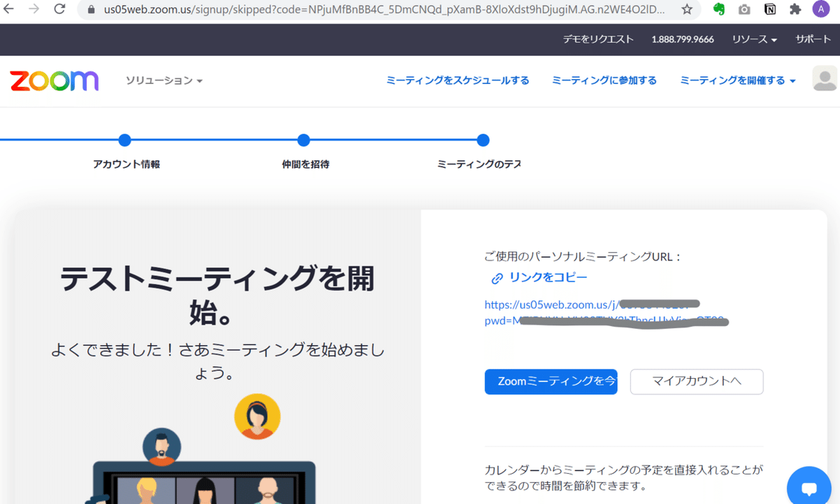The height and width of the screenshot is (504, 840).
Task: Click the padlock site info icon
Action: coord(91,10)
